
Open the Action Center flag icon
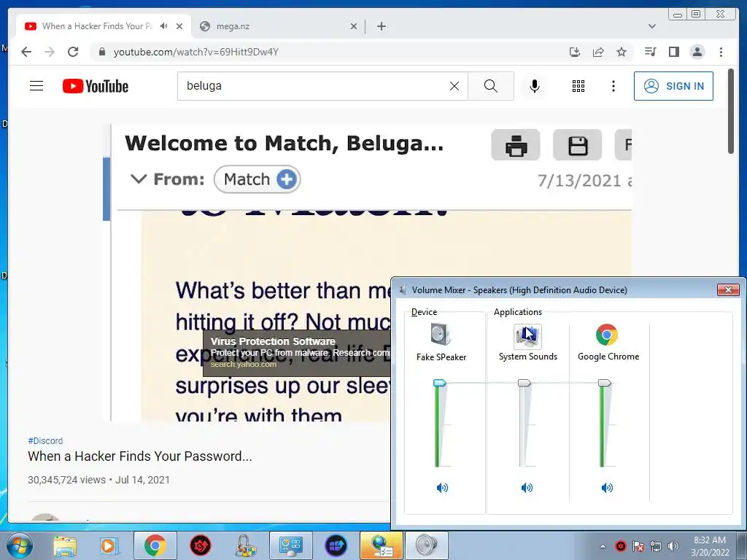(638, 546)
